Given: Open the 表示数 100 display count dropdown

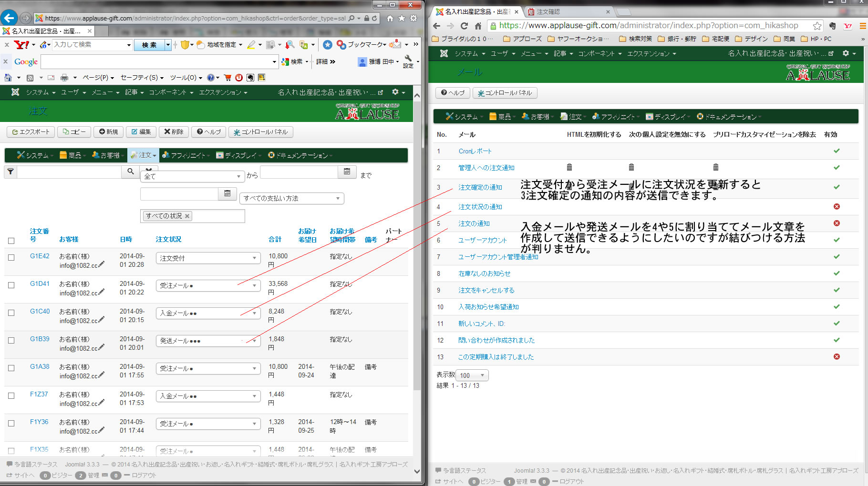Looking at the screenshot, I should 472,375.
